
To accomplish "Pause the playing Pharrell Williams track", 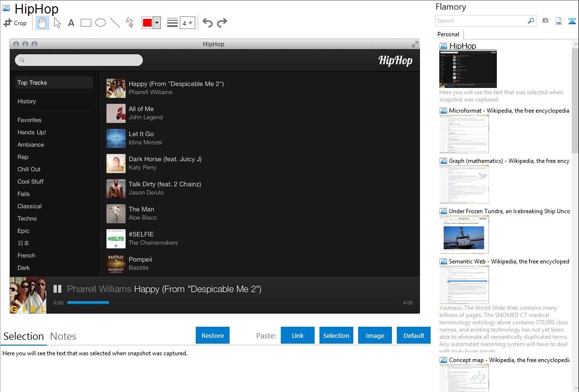I will [x=57, y=289].
